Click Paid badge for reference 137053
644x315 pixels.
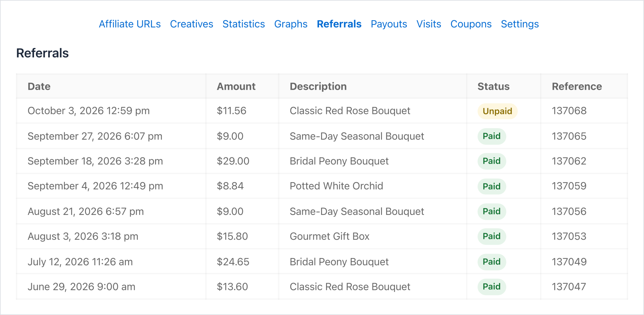point(492,236)
